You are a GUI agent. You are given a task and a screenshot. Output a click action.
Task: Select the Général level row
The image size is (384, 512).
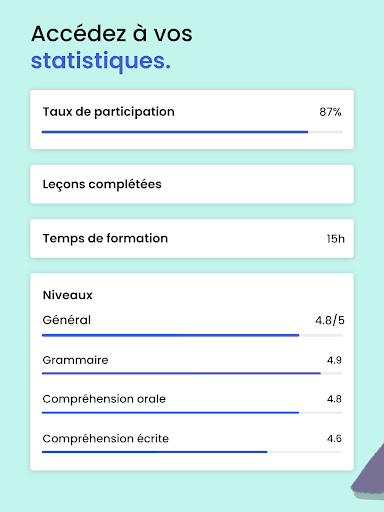click(192, 327)
